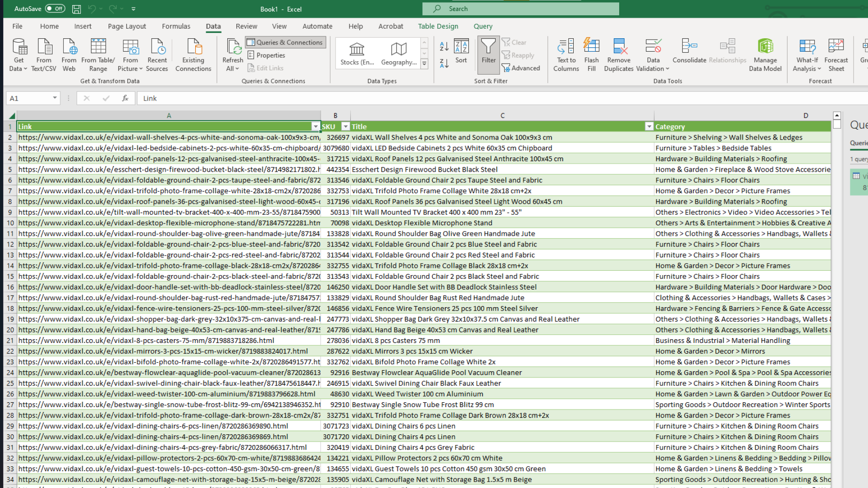Click the Redo arrow
This screenshot has height=488, width=868.
pos(113,9)
